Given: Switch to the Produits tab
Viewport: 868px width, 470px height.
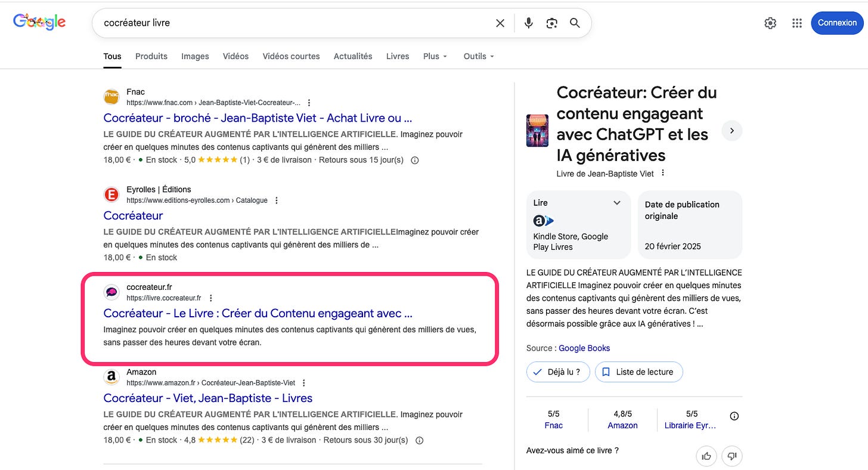Looking at the screenshot, I should pos(151,56).
